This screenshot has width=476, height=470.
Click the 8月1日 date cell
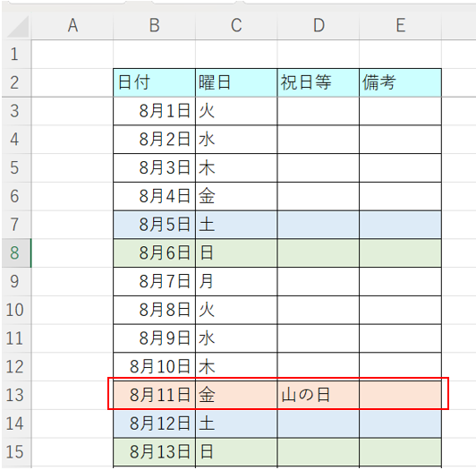tap(154, 111)
